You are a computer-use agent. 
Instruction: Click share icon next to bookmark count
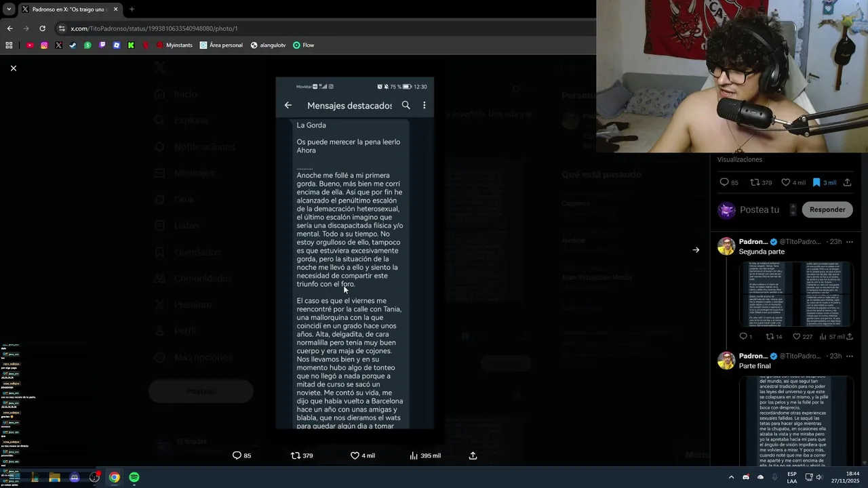click(847, 182)
